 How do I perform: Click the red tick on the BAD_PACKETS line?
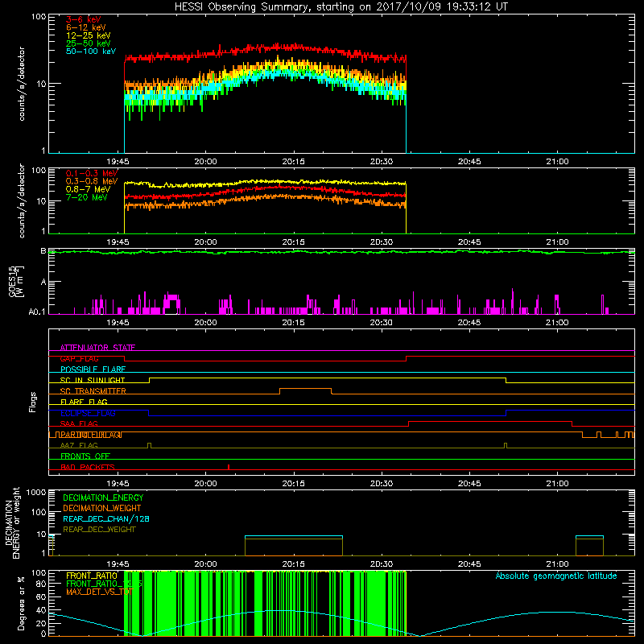point(229,467)
